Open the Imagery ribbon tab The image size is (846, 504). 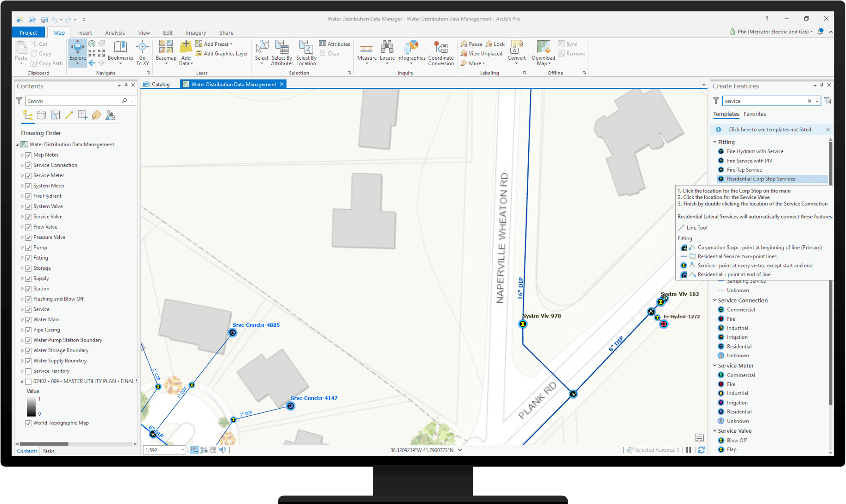tap(196, 33)
